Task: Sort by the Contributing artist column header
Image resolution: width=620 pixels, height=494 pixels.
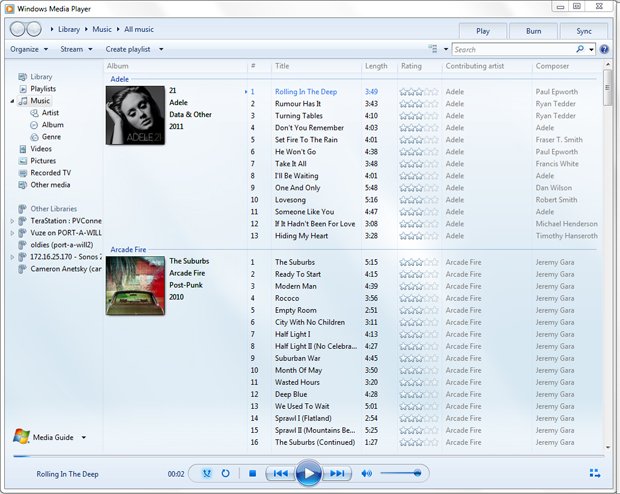Action: [x=474, y=66]
